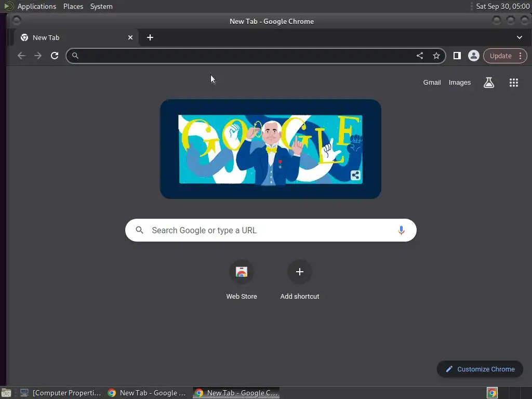Open the Images link
The width and height of the screenshot is (532, 399).
tap(459, 83)
